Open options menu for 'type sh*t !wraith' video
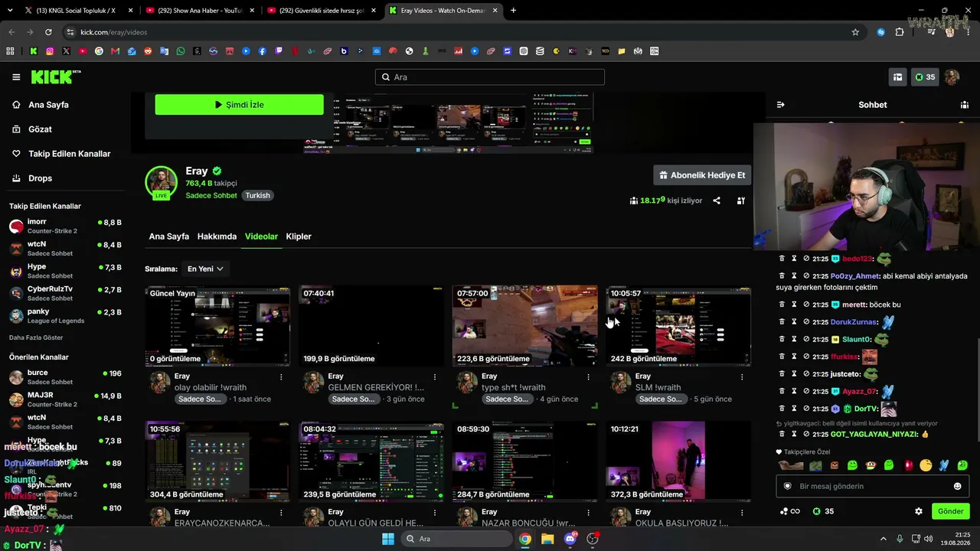 pyautogui.click(x=589, y=377)
